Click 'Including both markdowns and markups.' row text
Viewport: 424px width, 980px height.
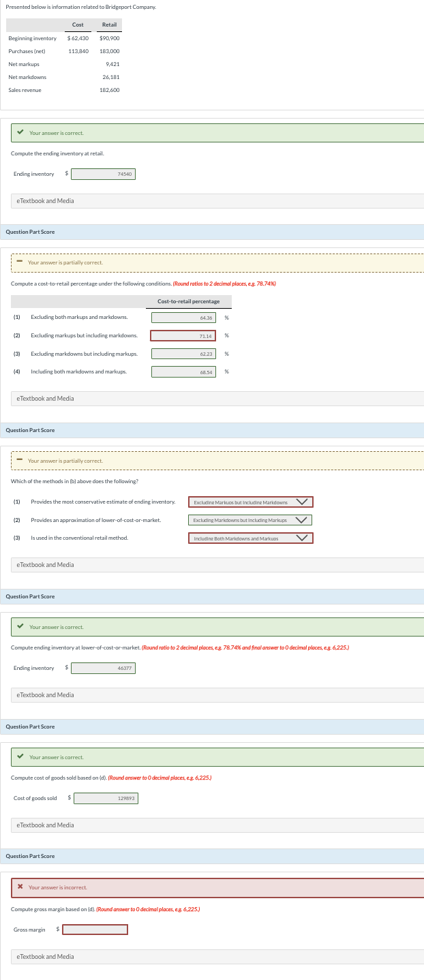tap(78, 371)
